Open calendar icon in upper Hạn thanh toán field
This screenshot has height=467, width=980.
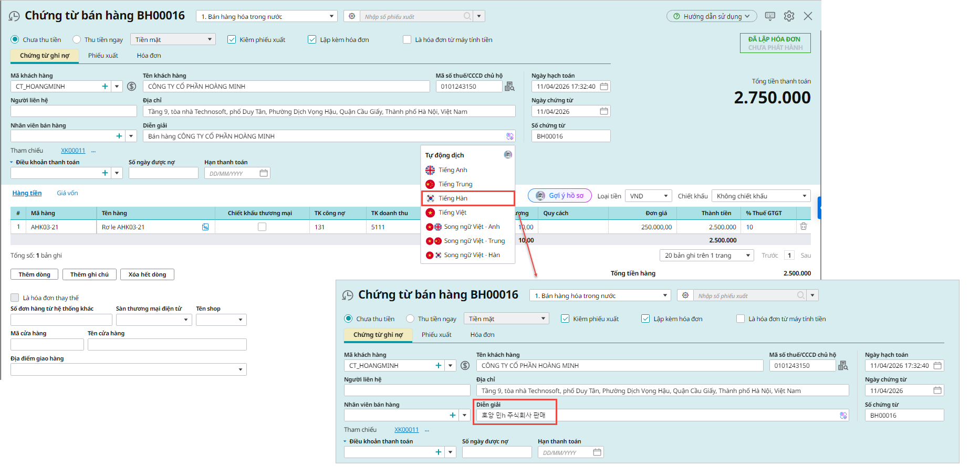pos(264,173)
